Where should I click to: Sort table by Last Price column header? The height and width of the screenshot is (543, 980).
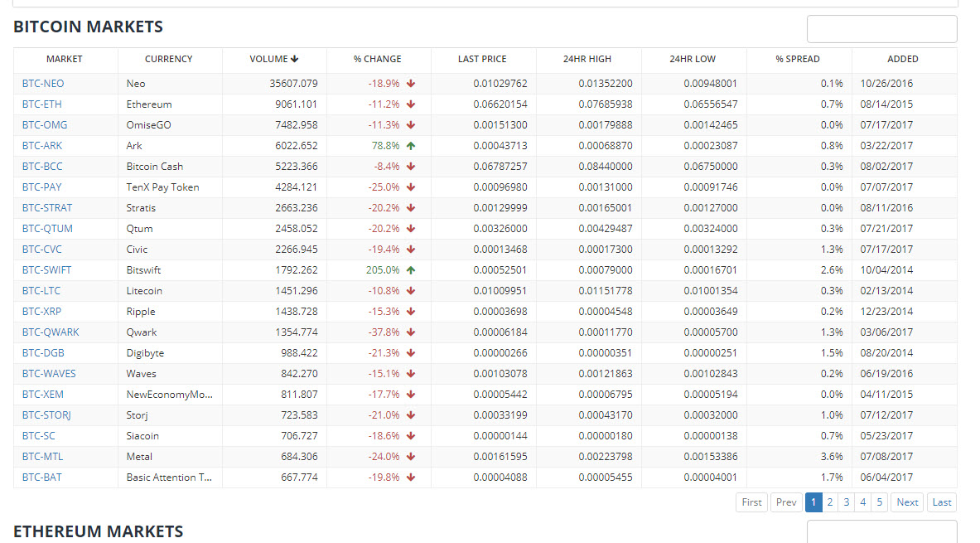(482, 59)
